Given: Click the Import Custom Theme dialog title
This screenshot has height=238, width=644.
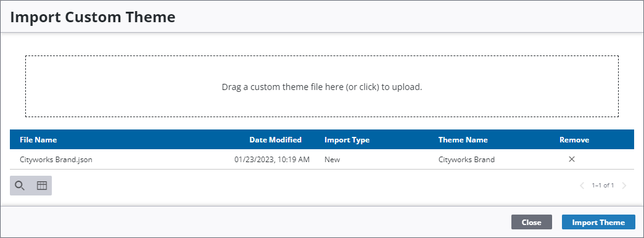Looking at the screenshot, I should (93, 17).
